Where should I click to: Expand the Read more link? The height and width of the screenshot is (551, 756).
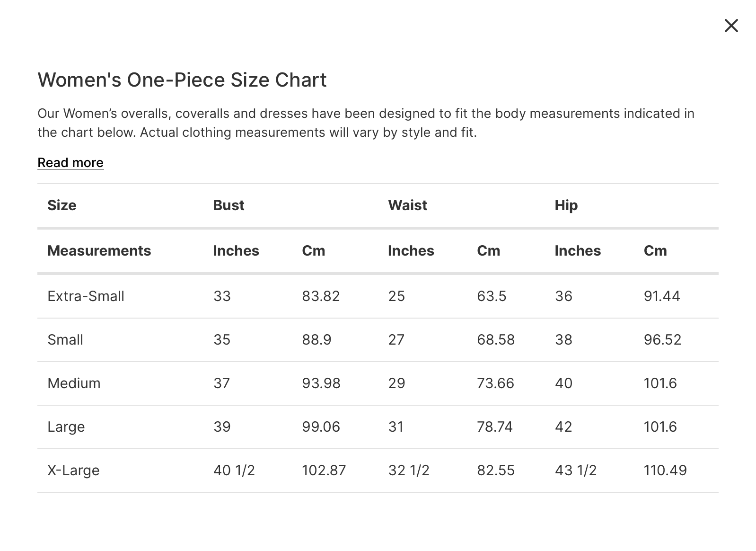pos(70,163)
